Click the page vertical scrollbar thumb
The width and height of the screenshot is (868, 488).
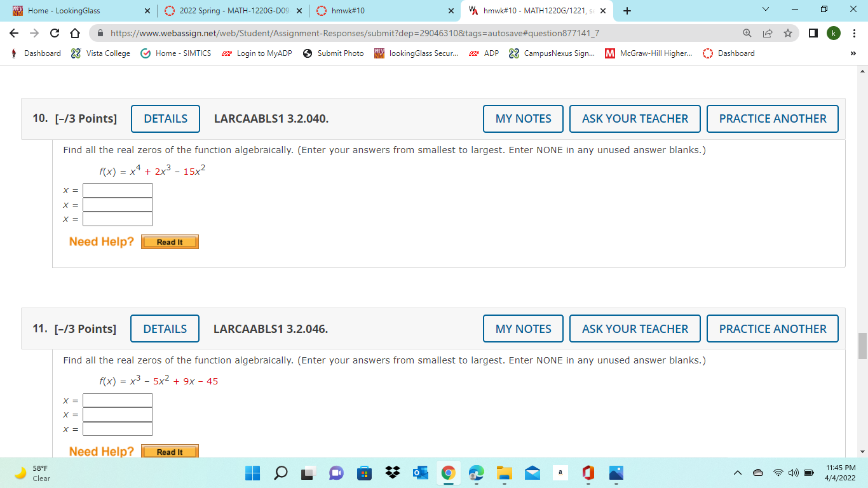[862, 346]
